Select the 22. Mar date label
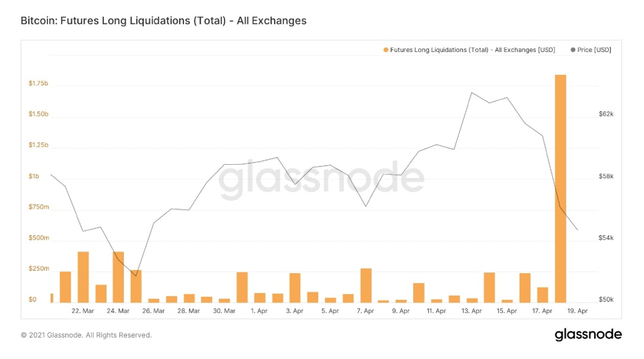 coord(83,311)
